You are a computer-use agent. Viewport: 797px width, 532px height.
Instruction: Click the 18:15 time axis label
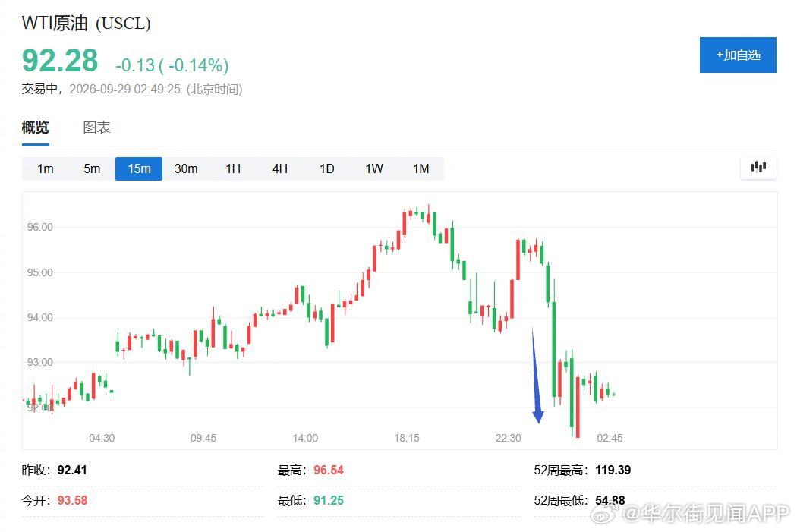click(x=407, y=438)
